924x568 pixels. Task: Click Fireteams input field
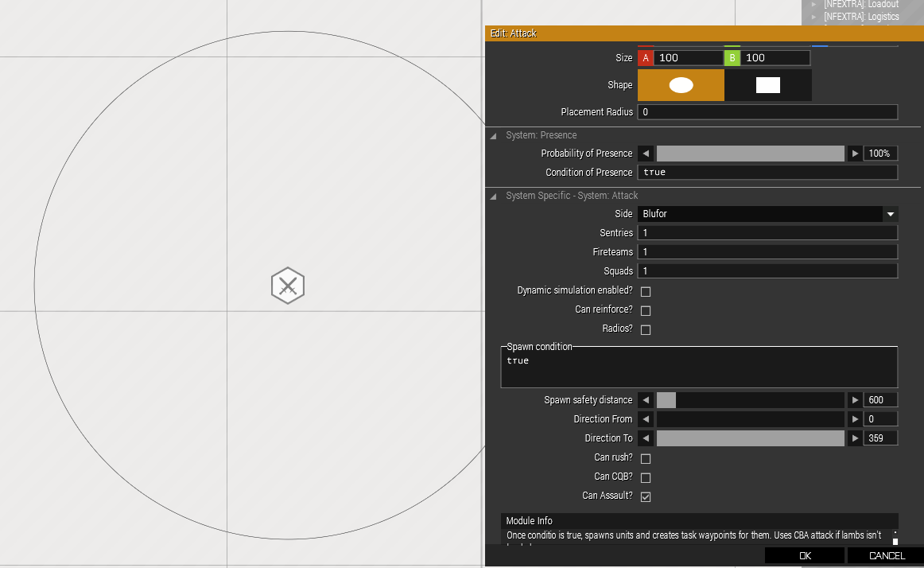click(x=767, y=252)
